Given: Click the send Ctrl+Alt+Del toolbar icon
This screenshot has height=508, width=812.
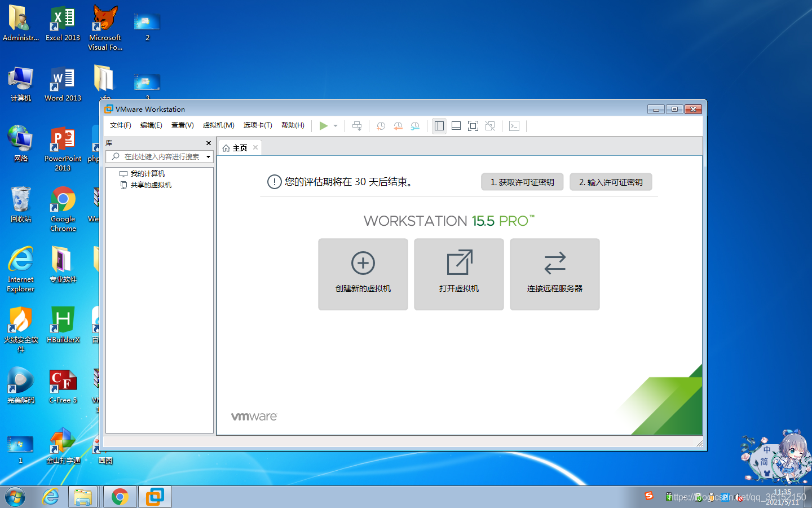Looking at the screenshot, I should click(357, 126).
